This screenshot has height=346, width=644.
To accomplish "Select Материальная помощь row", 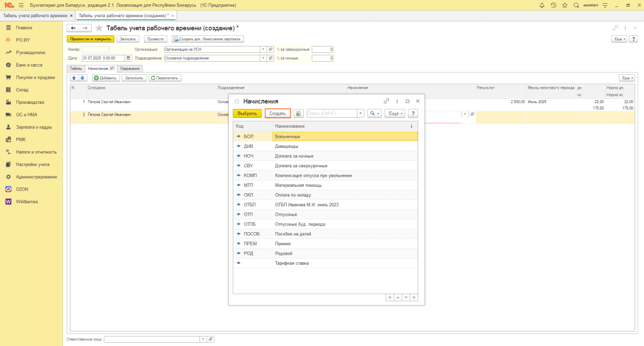I will (325, 186).
